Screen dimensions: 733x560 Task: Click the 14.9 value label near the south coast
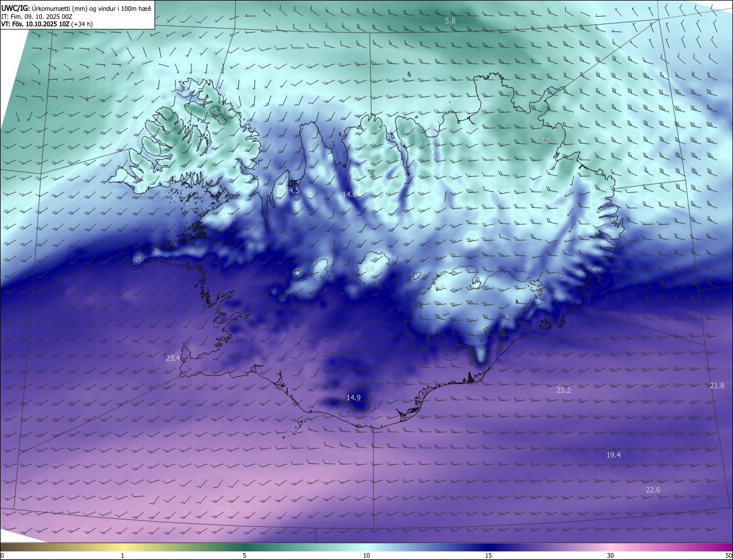tap(353, 398)
